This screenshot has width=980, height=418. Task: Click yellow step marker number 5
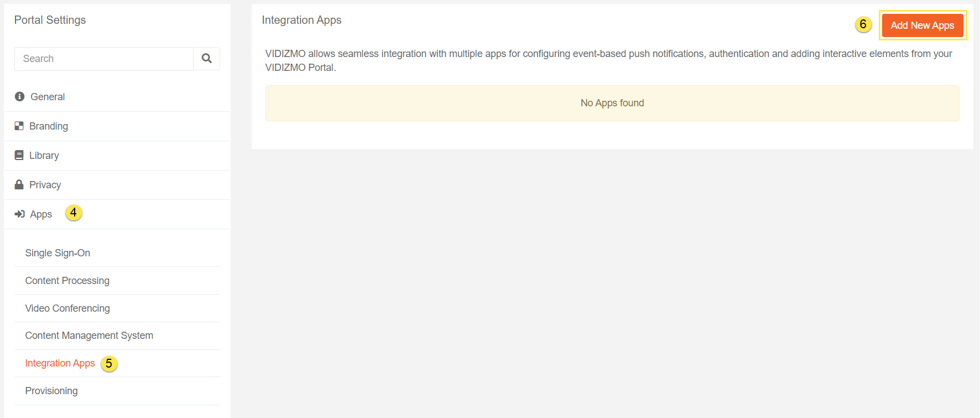pyautogui.click(x=109, y=364)
